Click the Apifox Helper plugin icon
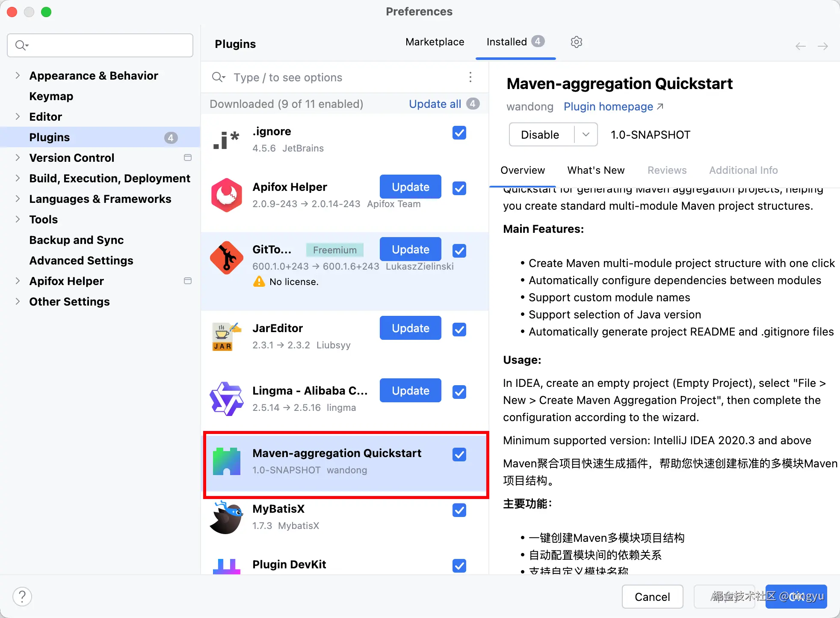 pyautogui.click(x=227, y=195)
